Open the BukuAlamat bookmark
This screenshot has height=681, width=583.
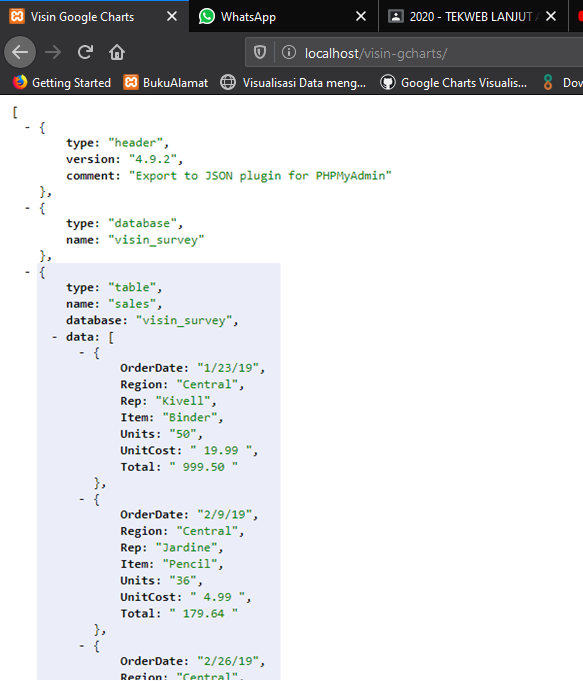(166, 83)
